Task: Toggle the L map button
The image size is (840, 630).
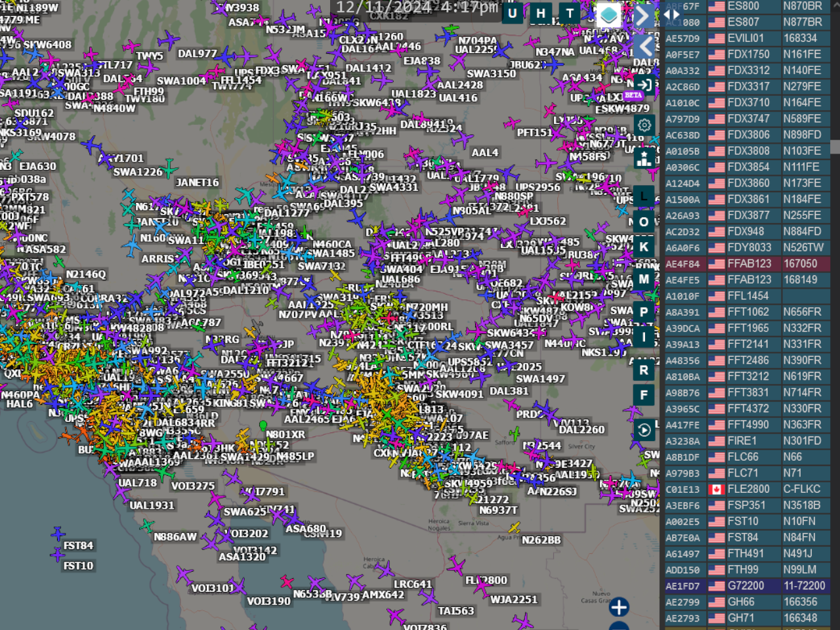Action: (644, 196)
